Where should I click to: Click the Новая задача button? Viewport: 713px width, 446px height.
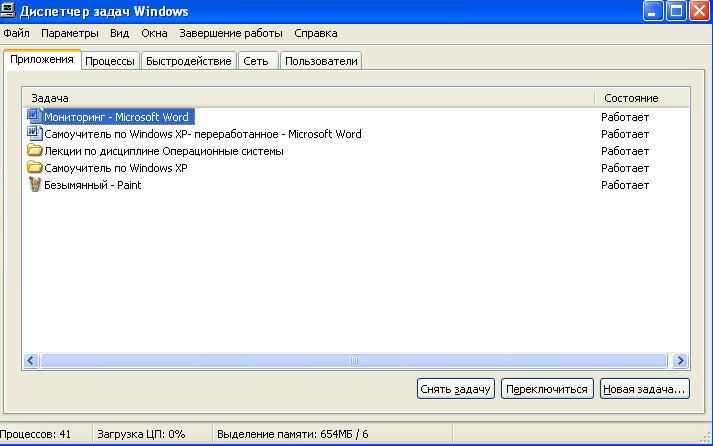(x=644, y=389)
